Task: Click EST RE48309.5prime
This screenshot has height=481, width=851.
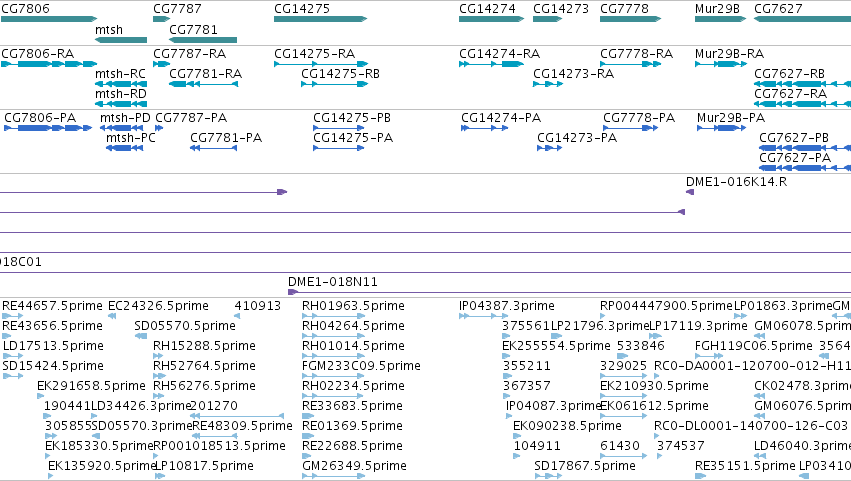Action: tap(242, 426)
